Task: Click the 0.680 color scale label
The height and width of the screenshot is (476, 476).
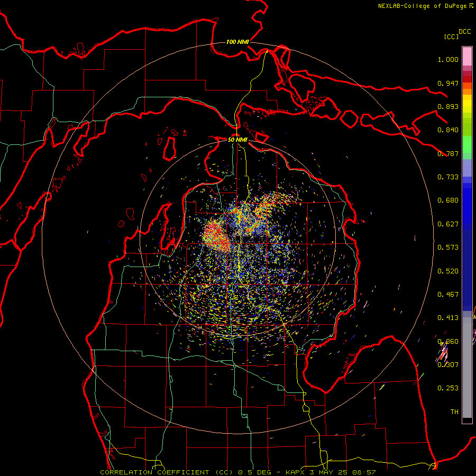Action: pyautogui.click(x=448, y=200)
